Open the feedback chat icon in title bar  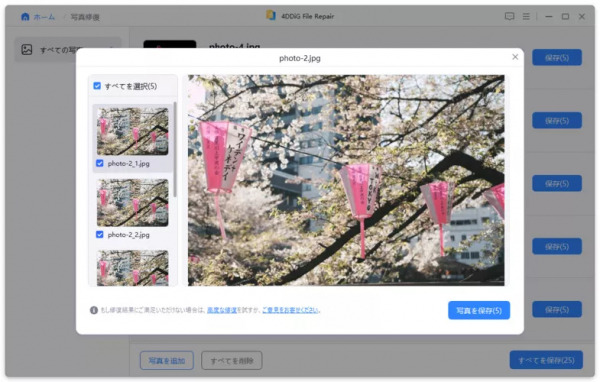509,16
